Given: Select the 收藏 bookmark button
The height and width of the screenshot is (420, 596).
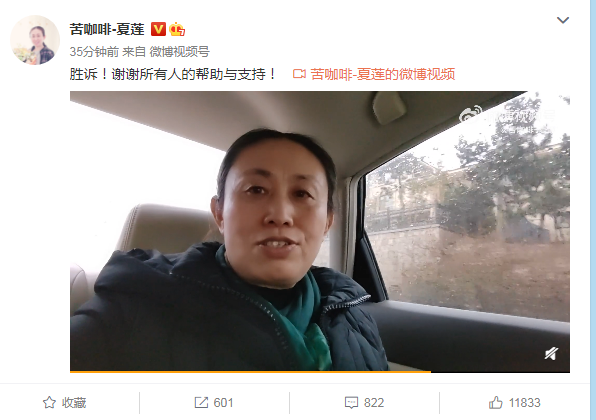Looking at the screenshot, I should tap(64, 403).
